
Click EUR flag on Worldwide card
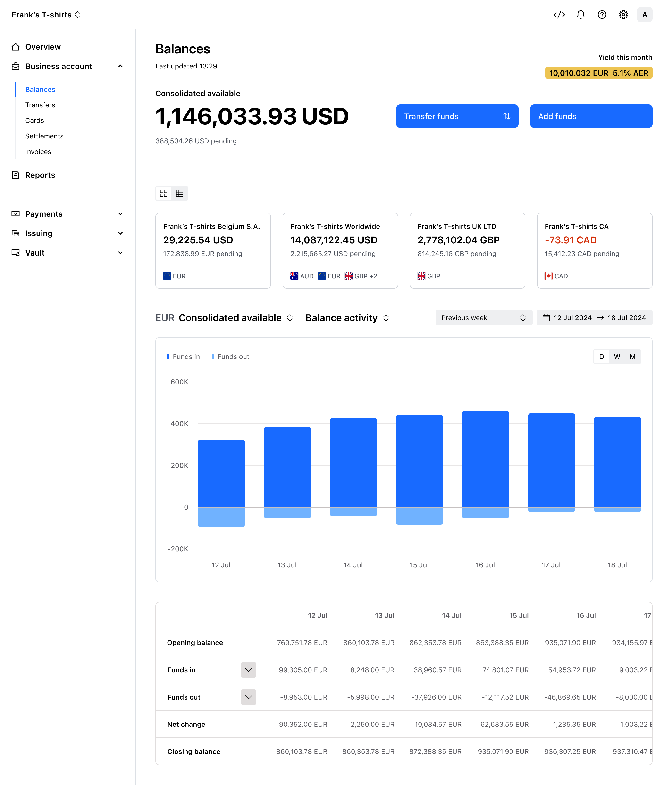[x=322, y=276]
